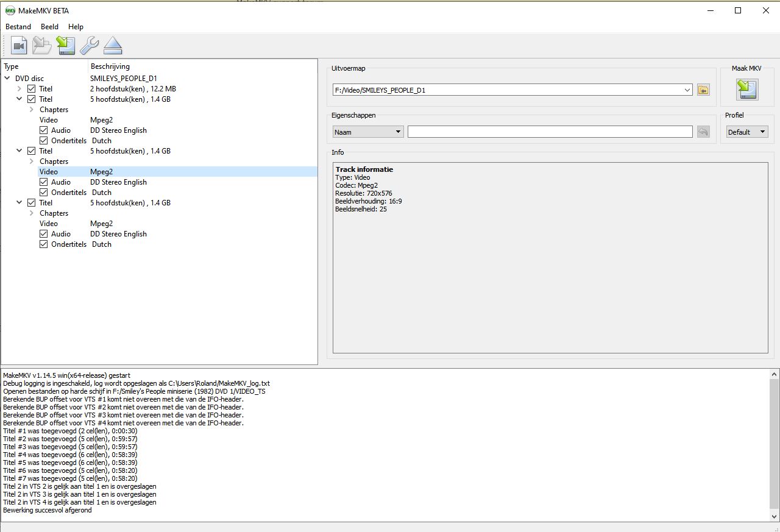Click log line about BUP offset VTS #3
The image size is (780, 532).
(x=123, y=415)
